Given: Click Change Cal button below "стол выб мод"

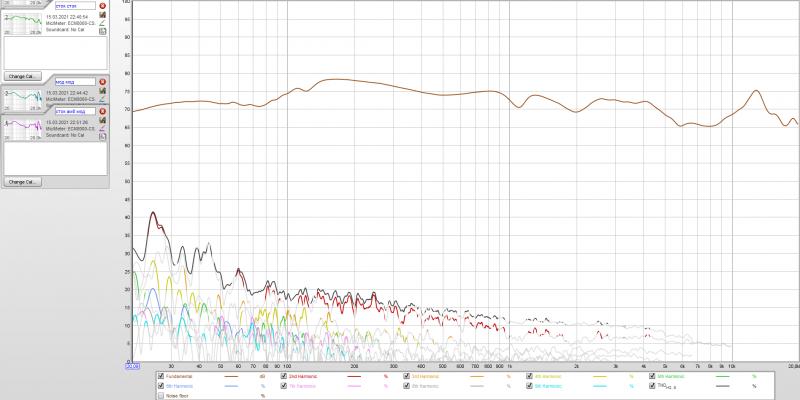Looking at the screenshot, I should pos(22,182).
